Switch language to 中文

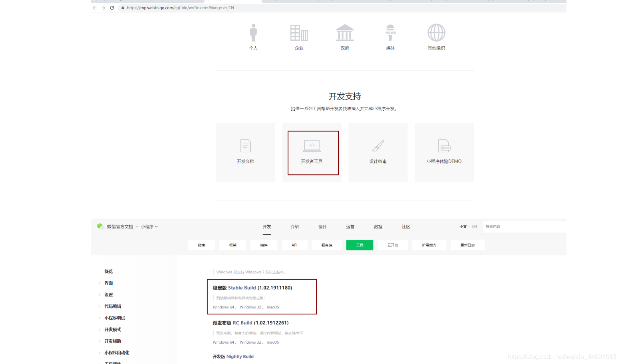(463, 227)
